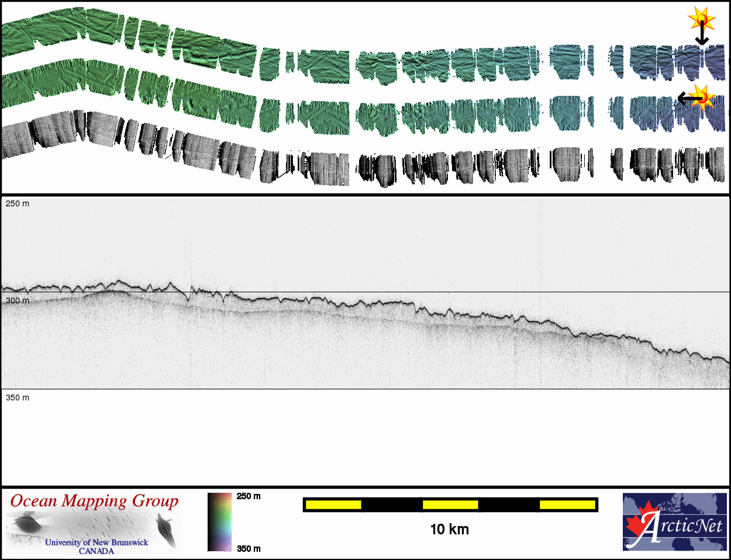The height and width of the screenshot is (560, 731).
Task: Click the sun icon above the downward arrow
Action: [702, 19]
